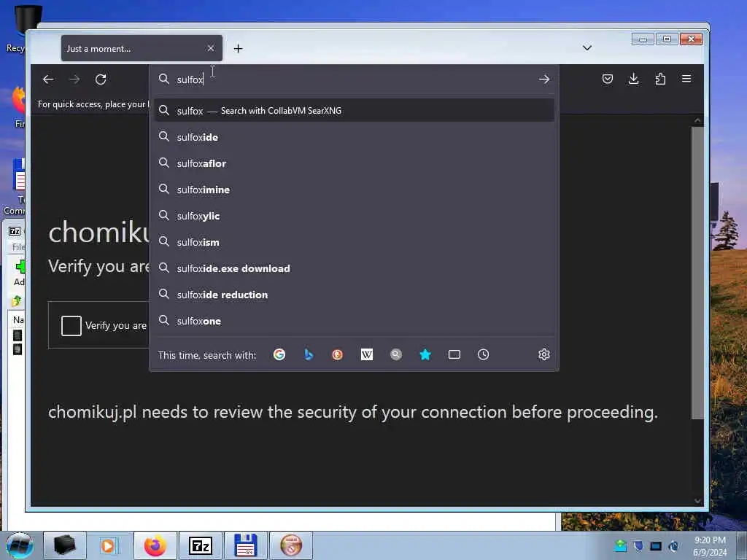Pick the 'sulfoxone' suggestion
This screenshot has height=560, width=747.
click(x=354, y=321)
